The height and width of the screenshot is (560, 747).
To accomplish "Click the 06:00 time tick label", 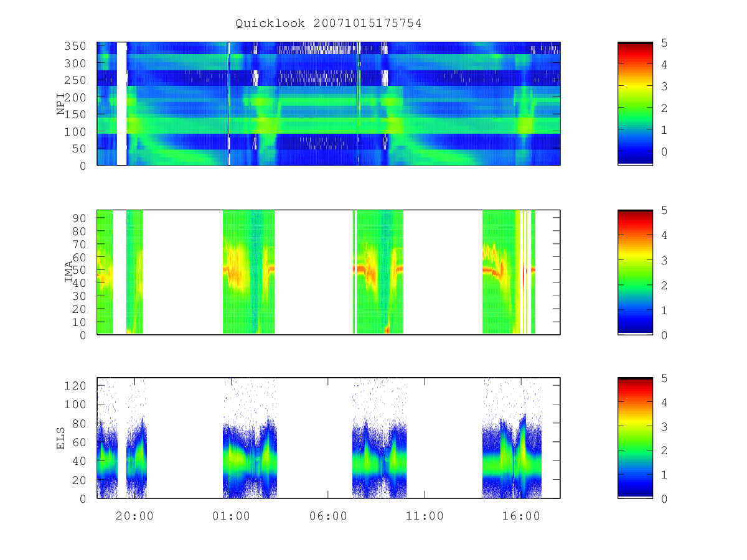I will (x=328, y=516).
